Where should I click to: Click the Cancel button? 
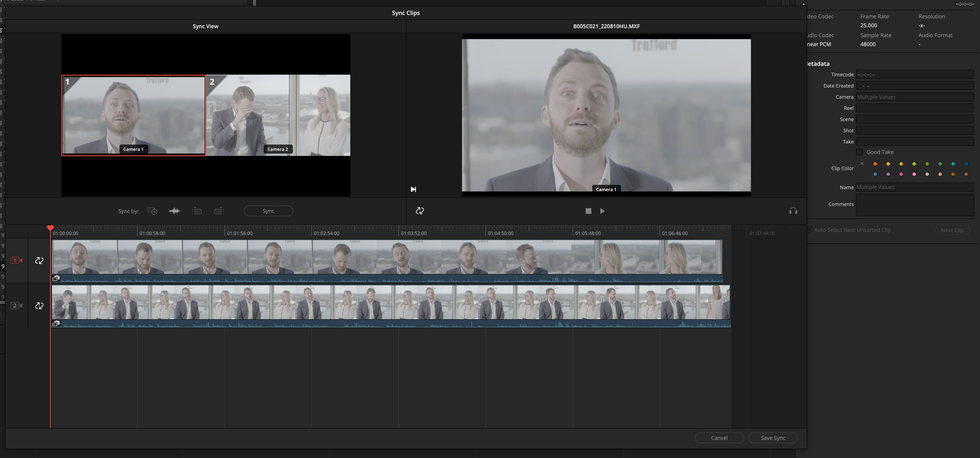719,438
